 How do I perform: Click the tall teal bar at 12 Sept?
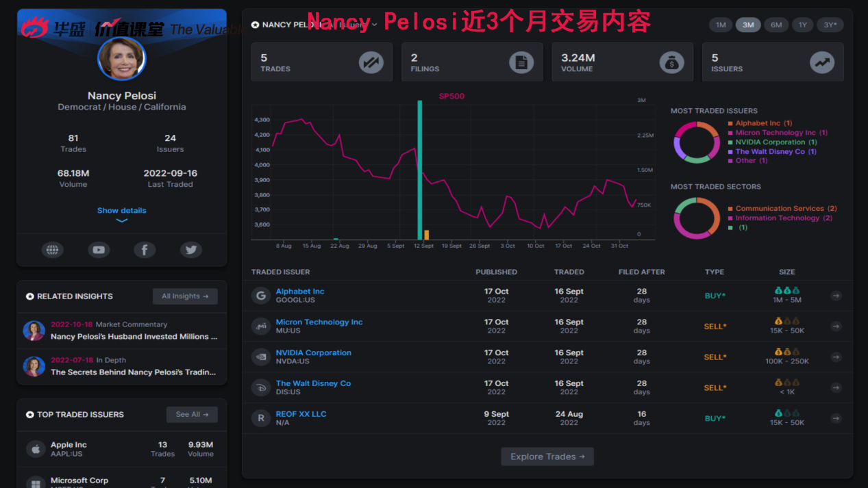click(x=420, y=170)
